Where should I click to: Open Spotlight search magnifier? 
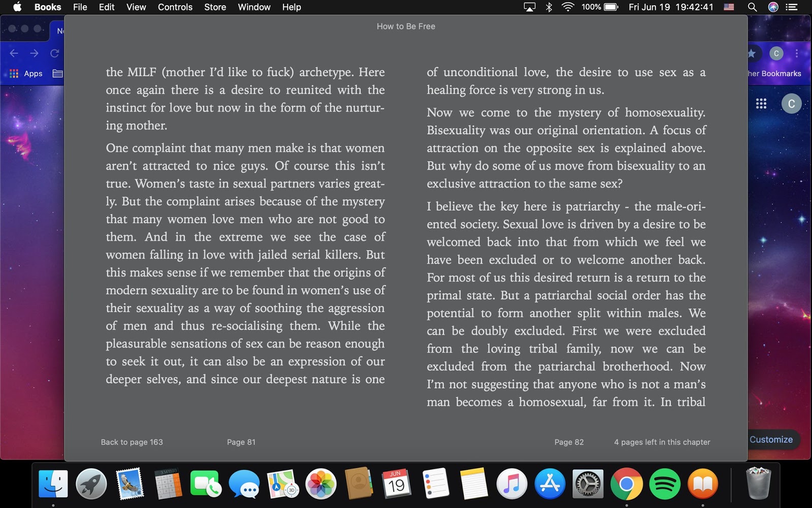[x=753, y=7]
